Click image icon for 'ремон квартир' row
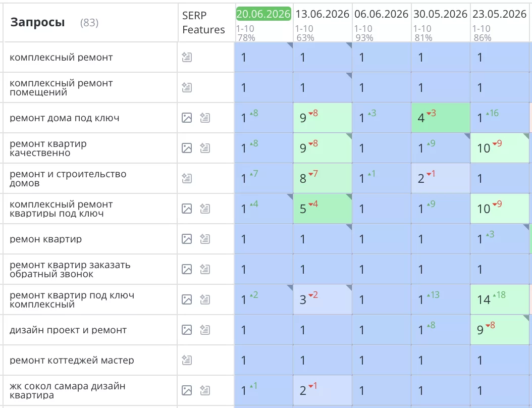The image size is (532, 408). 187,239
